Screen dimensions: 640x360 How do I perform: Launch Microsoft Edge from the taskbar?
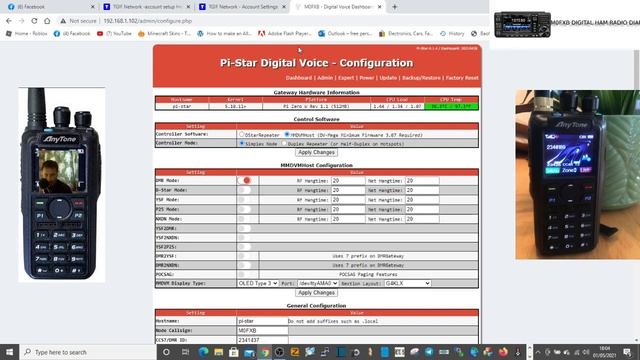(x=203, y=352)
